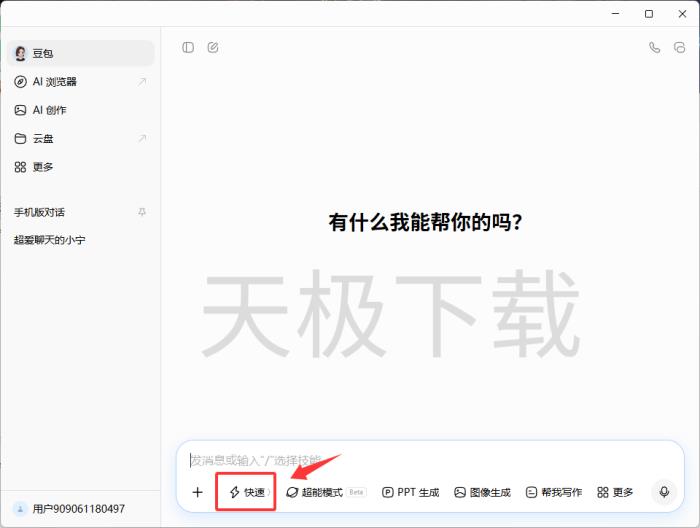Expand the 快速 mode selector
The image size is (700, 528).
pyautogui.click(x=246, y=492)
